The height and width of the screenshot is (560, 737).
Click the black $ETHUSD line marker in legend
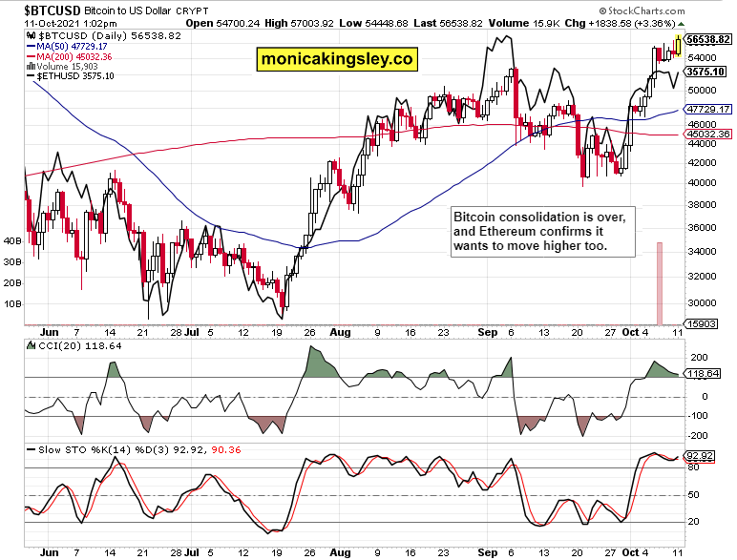[x=31, y=75]
